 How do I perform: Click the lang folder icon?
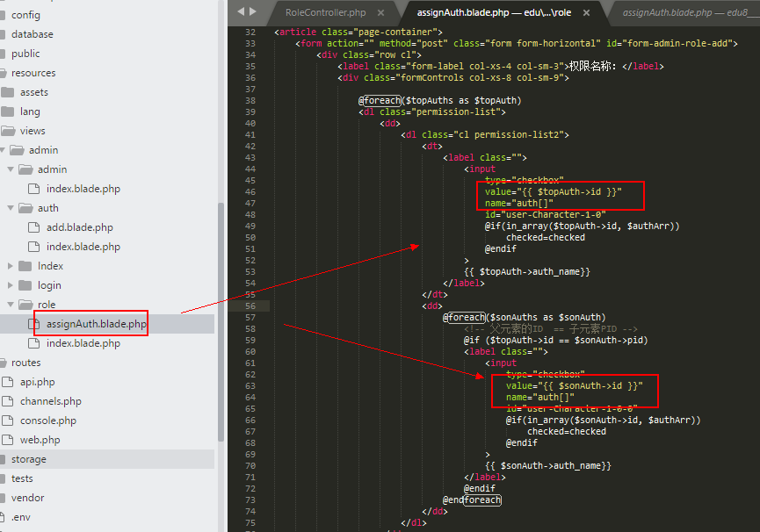point(8,111)
